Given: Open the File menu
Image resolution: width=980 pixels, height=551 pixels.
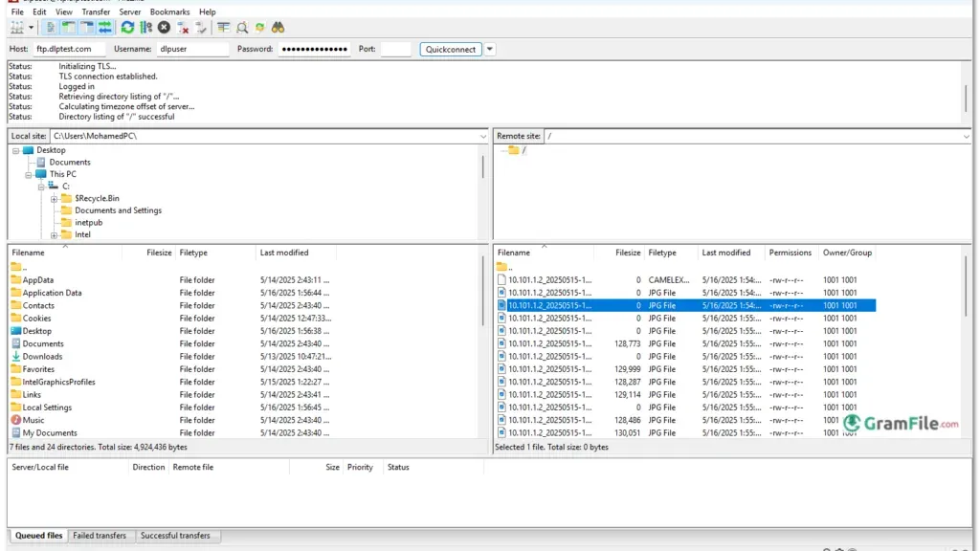Looking at the screenshot, I should coord(17,11).
